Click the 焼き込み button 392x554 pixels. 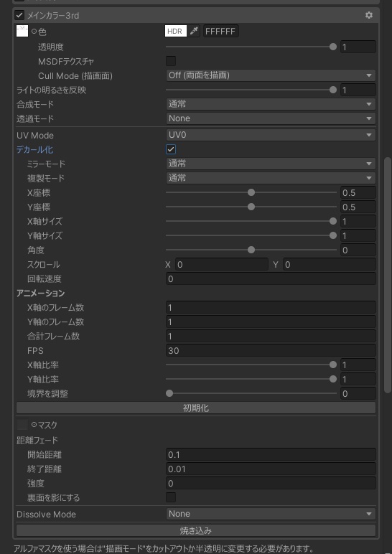pyautogui.click(x=196, y=530)
